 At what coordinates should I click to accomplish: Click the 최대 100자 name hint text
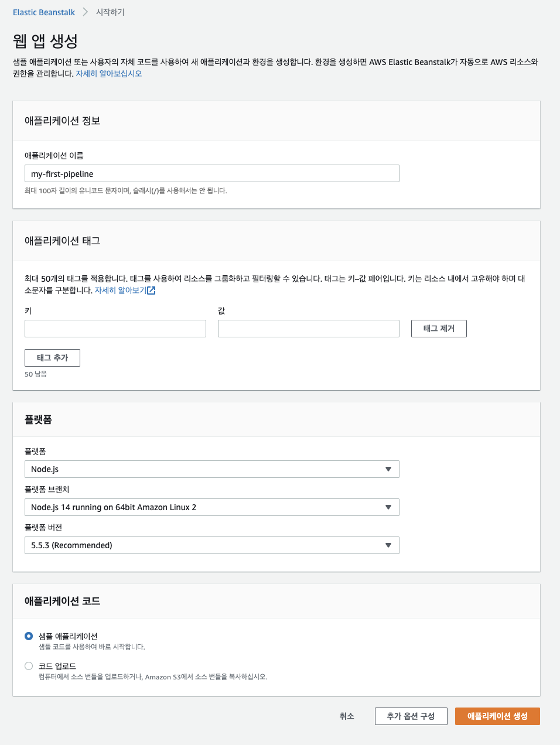point(126,191)
